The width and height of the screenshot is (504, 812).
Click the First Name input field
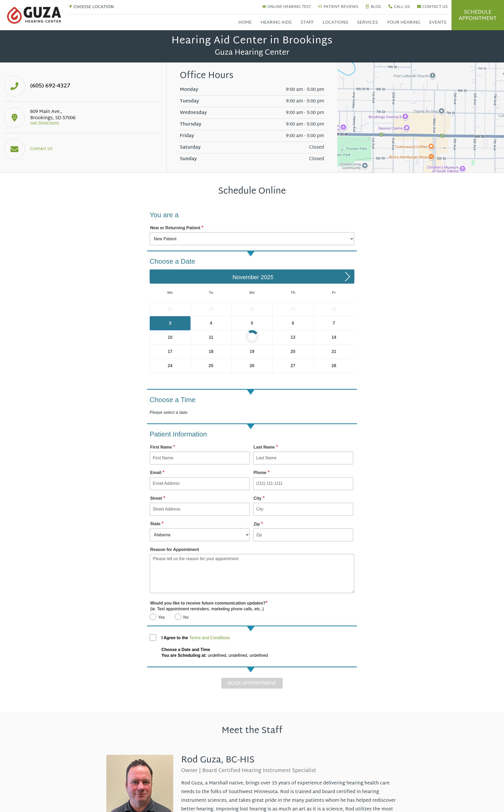tap(200, 458)
